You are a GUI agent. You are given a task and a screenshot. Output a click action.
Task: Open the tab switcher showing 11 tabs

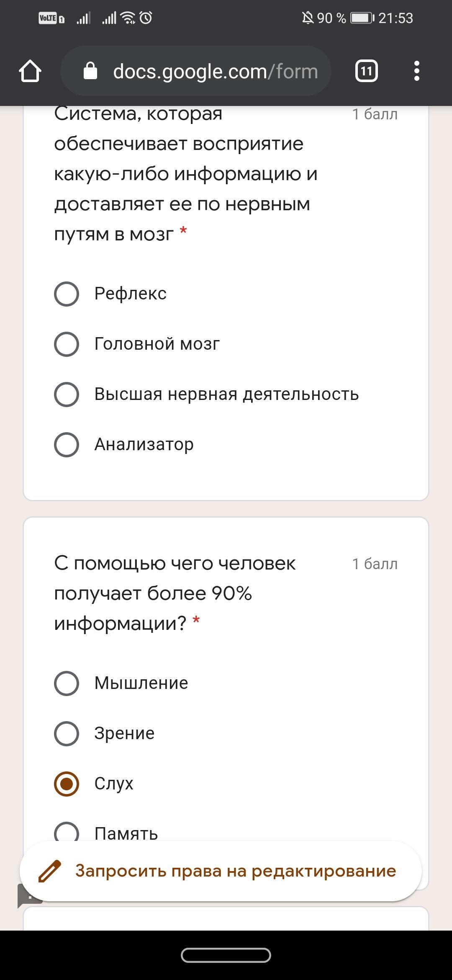click(366, 71)
